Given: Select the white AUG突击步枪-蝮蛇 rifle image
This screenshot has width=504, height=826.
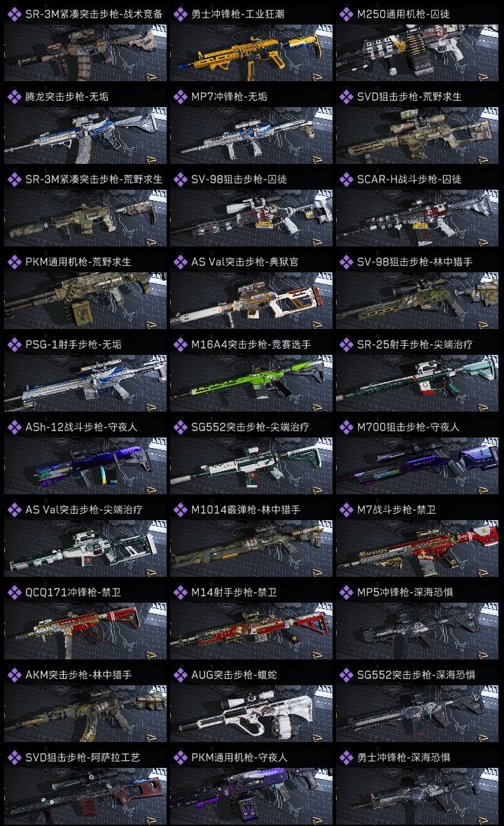Looking at the screenshot, I should click(x=251, y=713).
